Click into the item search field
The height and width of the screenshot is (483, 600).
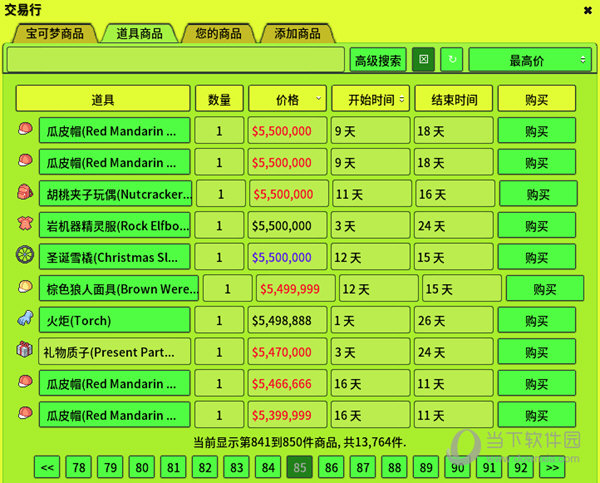pyautogui.click(x=176, y=59)
